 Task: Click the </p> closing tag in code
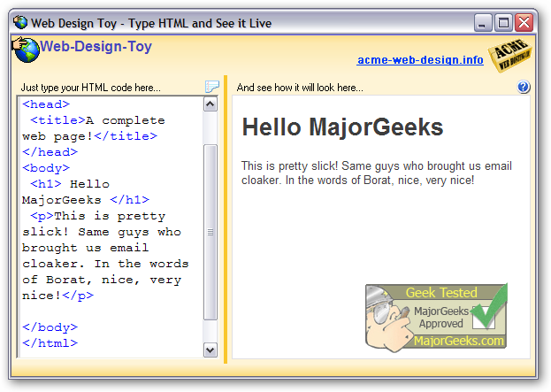pyautogui.click(x=78, y=296)
